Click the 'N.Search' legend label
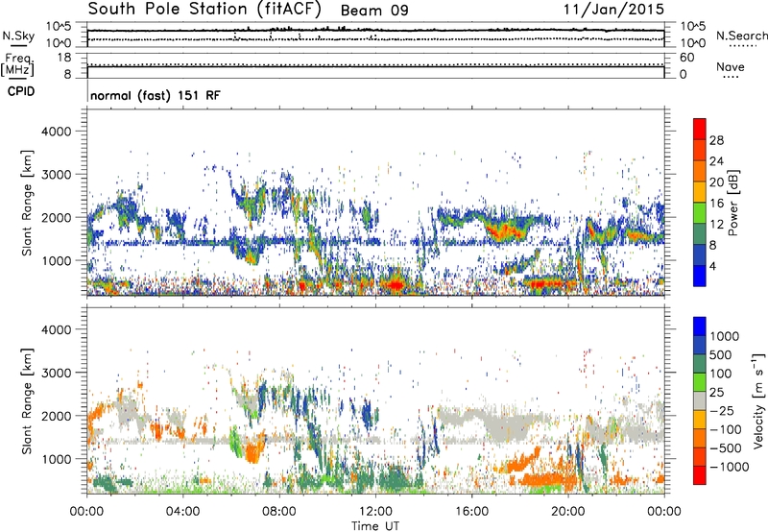 pos(741,36)
